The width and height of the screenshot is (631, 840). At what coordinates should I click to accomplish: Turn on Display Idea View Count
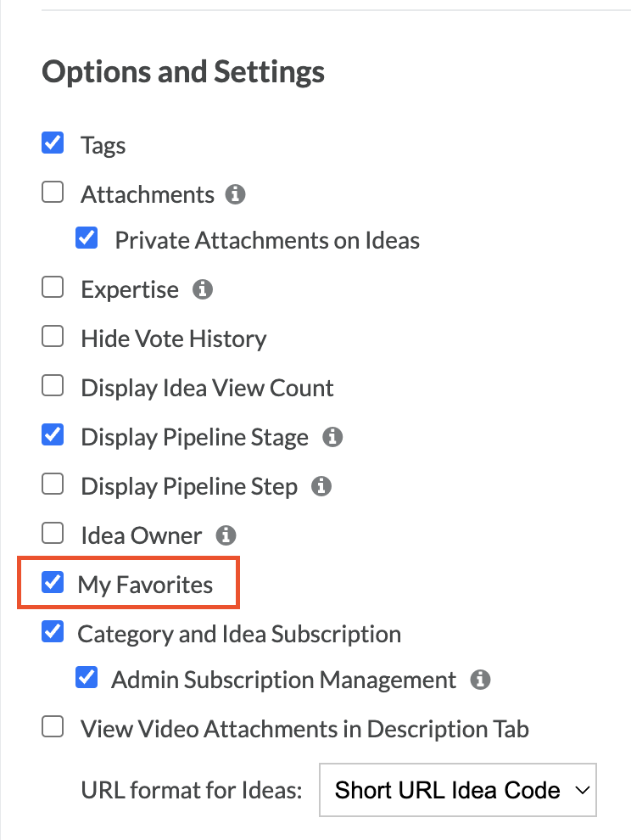click(x=53, y=386)
